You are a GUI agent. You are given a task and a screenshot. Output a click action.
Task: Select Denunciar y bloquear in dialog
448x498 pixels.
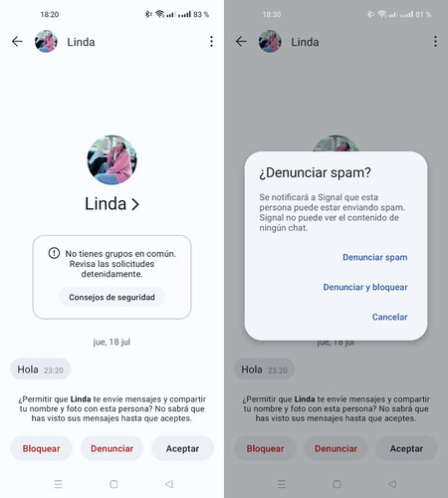pyautogui.click(x=365, y=287)
